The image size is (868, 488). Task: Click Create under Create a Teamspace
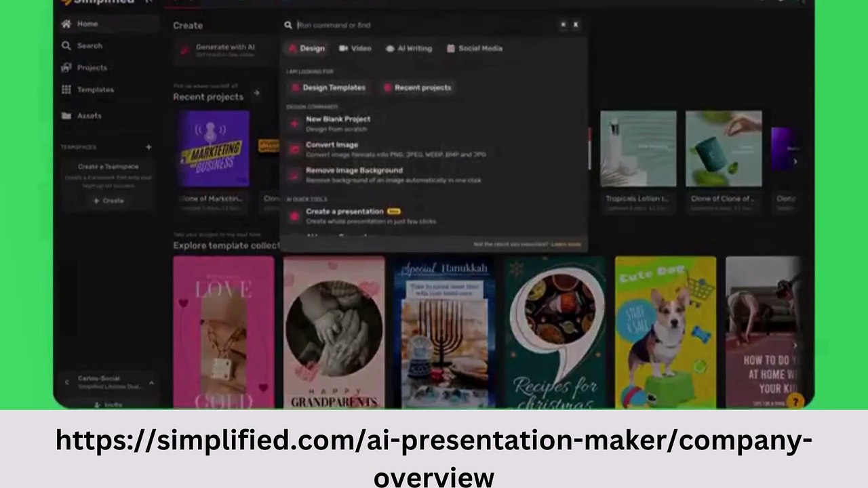pyautogui.click(x=108, y=201)
